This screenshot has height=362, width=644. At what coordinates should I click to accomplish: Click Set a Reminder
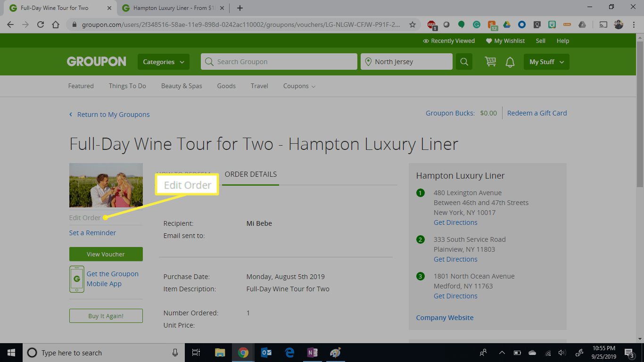click(x=92, y=233)
